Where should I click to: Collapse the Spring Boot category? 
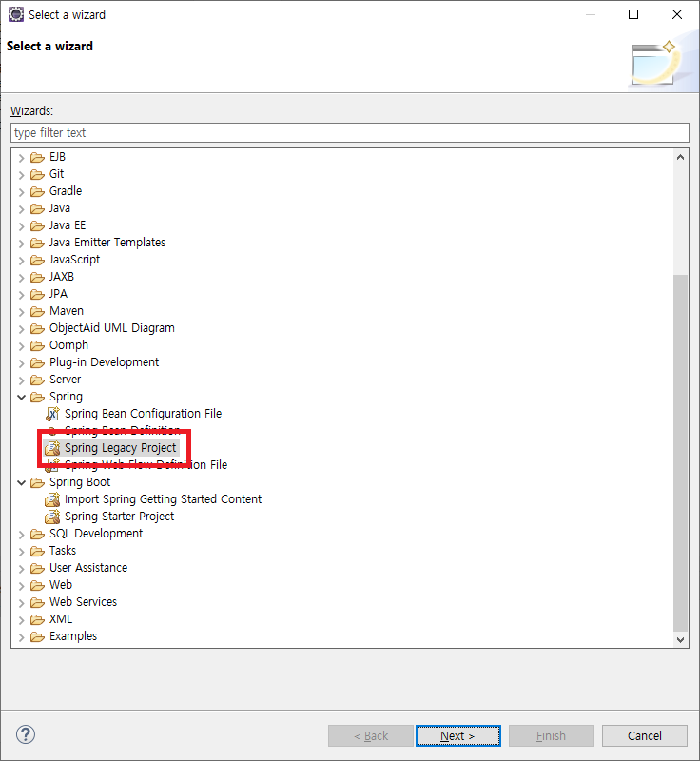pos(21,482)
